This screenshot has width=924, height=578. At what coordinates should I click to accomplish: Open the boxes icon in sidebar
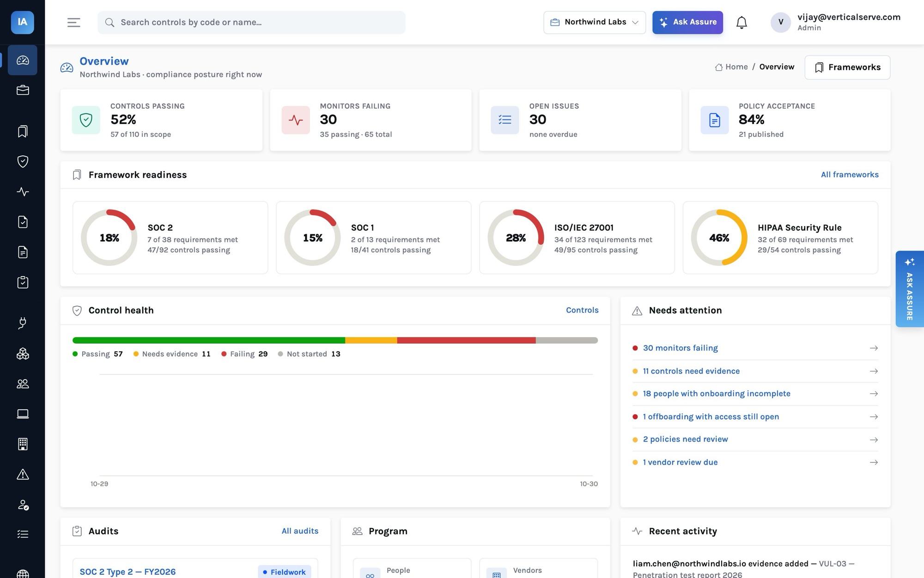click(23, 354)
